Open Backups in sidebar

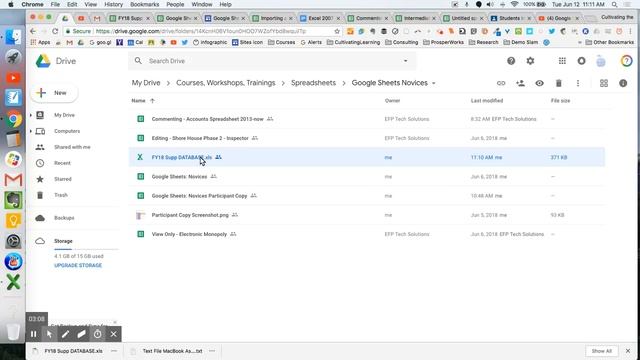[64, 218]
